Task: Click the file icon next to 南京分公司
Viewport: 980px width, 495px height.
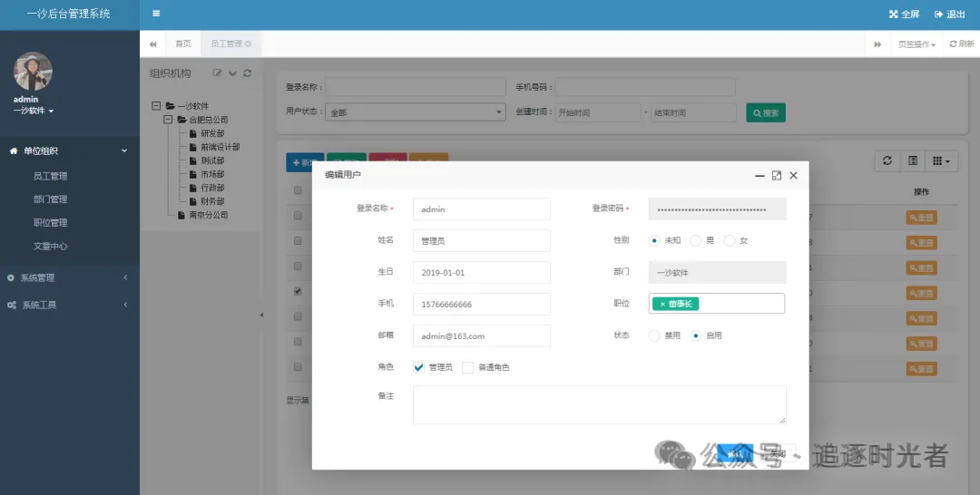Action: coord(181,215)
